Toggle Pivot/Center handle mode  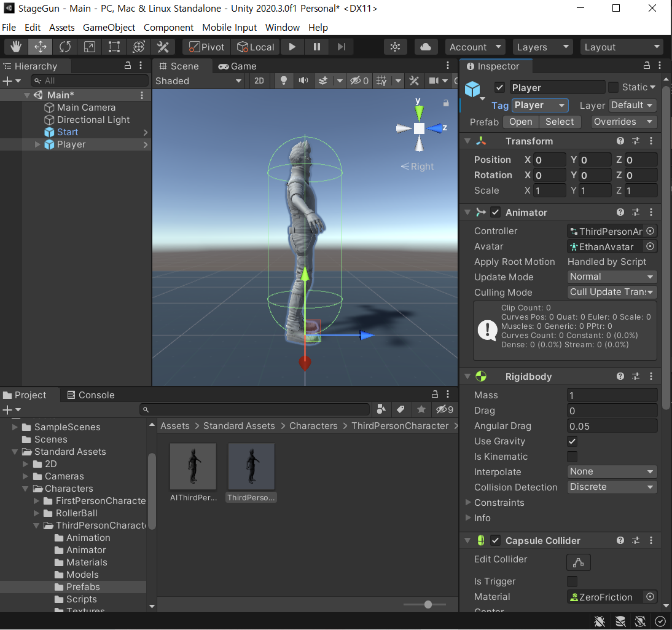click(x=206, y=47)
